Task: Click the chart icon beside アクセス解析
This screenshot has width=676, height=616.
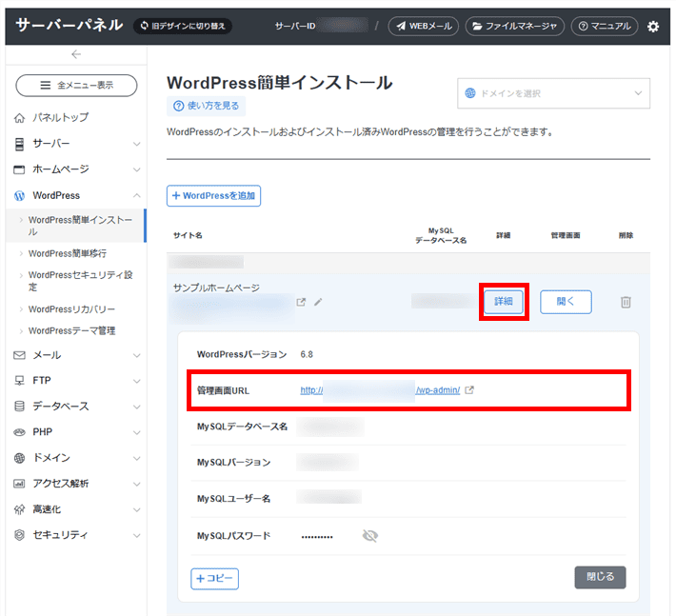Action: 19,484
